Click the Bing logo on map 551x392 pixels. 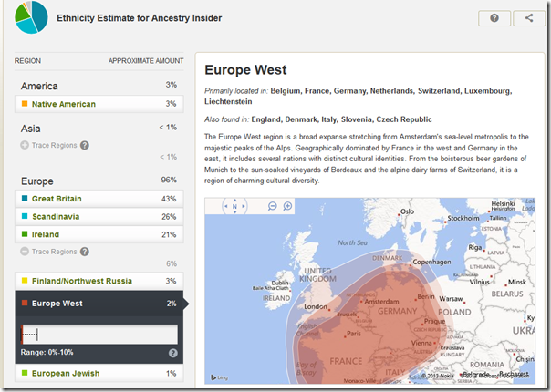tap(219, 377)
